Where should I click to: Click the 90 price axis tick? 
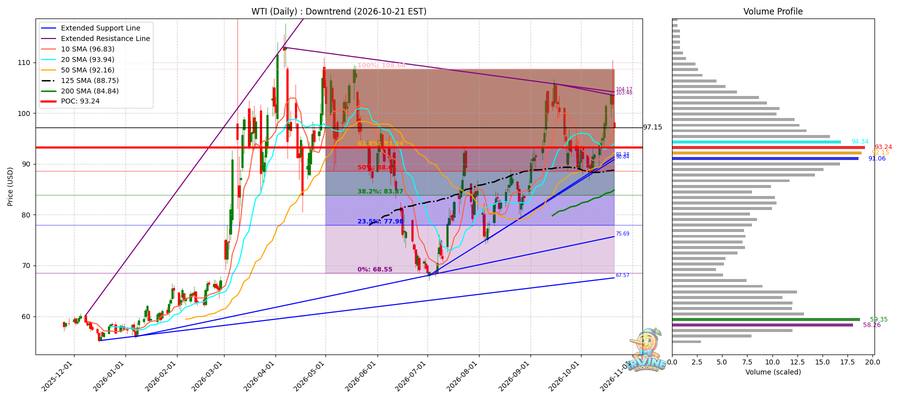pos(28,164)
